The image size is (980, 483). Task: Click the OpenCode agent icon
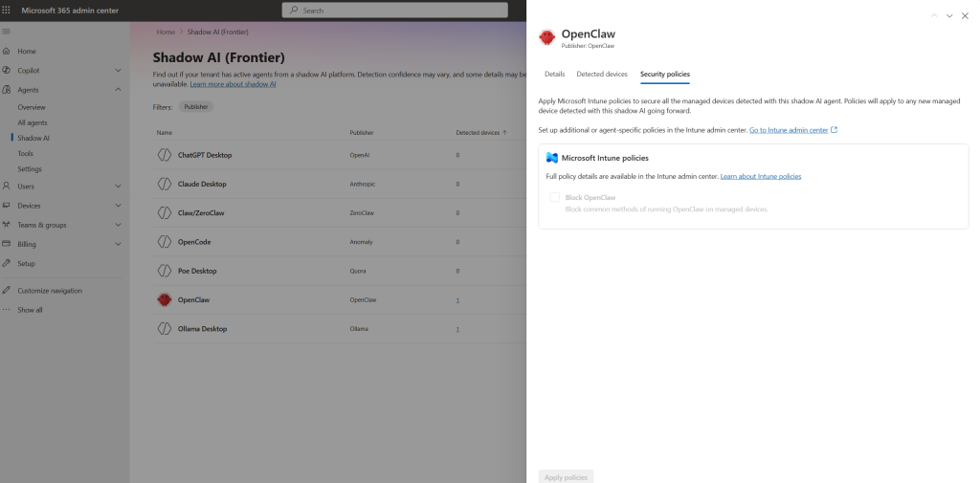[164, 242]
